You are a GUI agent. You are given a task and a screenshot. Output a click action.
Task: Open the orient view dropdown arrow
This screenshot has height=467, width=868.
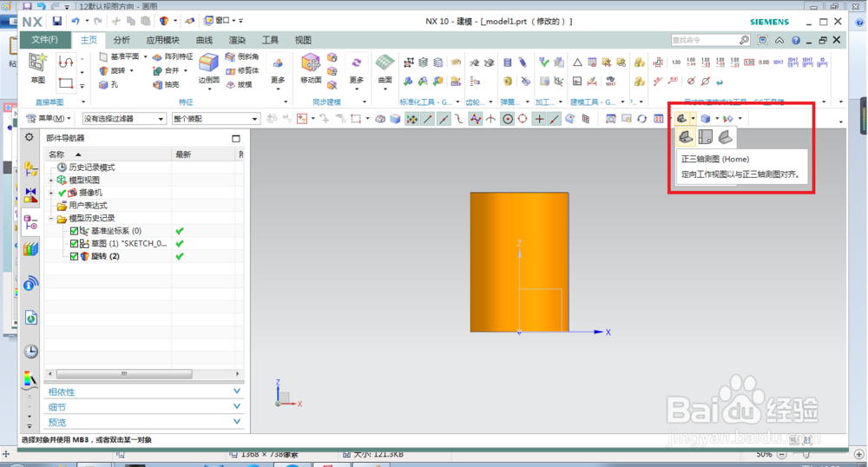coord(693,118)
